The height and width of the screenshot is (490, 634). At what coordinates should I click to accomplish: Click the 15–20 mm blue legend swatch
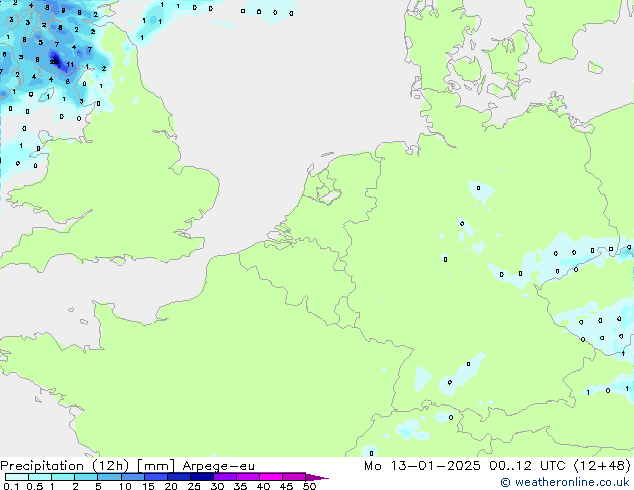point(156,477)
